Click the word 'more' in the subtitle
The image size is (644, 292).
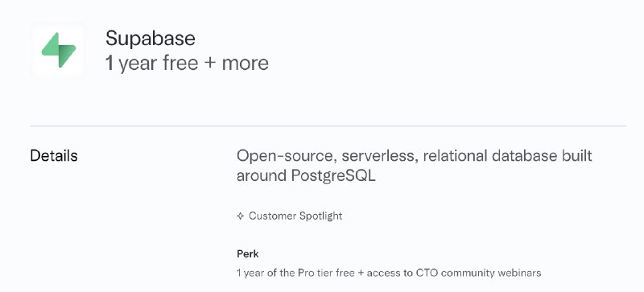246,64
